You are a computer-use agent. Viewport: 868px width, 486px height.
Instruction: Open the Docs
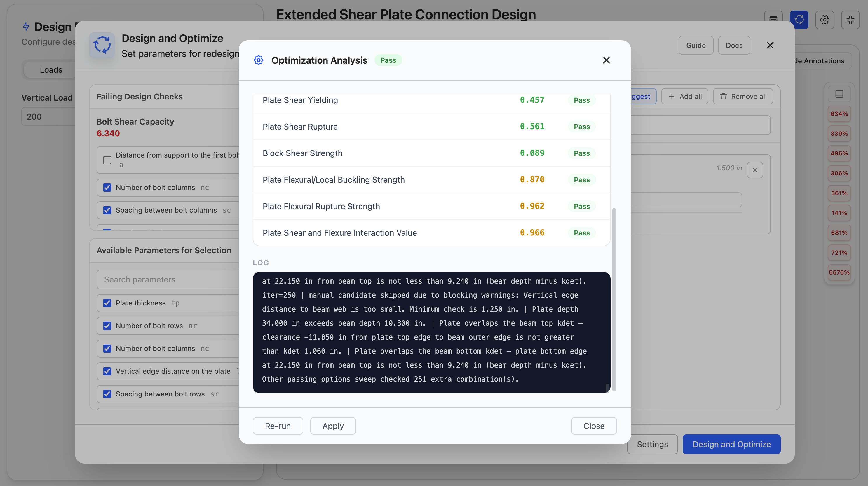coord(734,45)
